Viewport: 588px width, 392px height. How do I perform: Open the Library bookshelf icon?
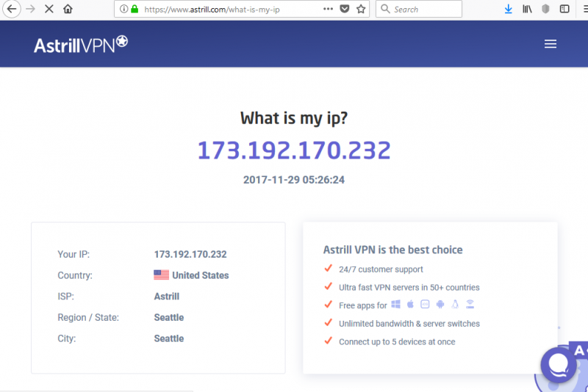527,10
